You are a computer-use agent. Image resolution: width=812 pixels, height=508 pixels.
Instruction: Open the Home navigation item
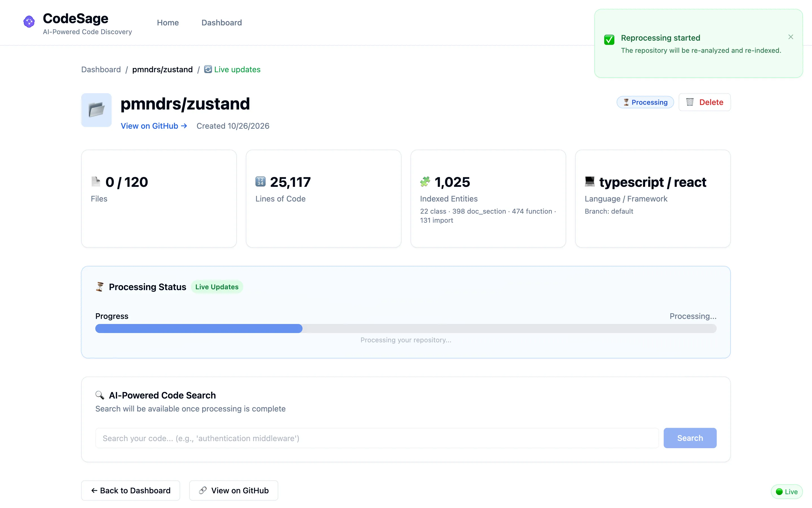pyautogui.click(x=168, y=23)
